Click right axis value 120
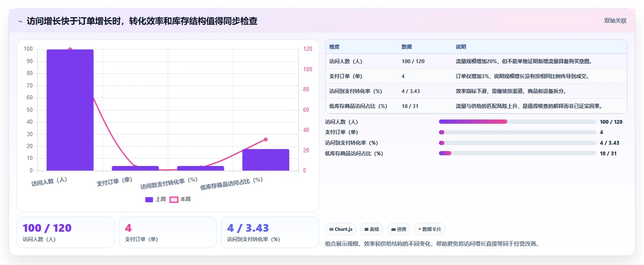The image size is (644, 265). click(x=308, y=49)
